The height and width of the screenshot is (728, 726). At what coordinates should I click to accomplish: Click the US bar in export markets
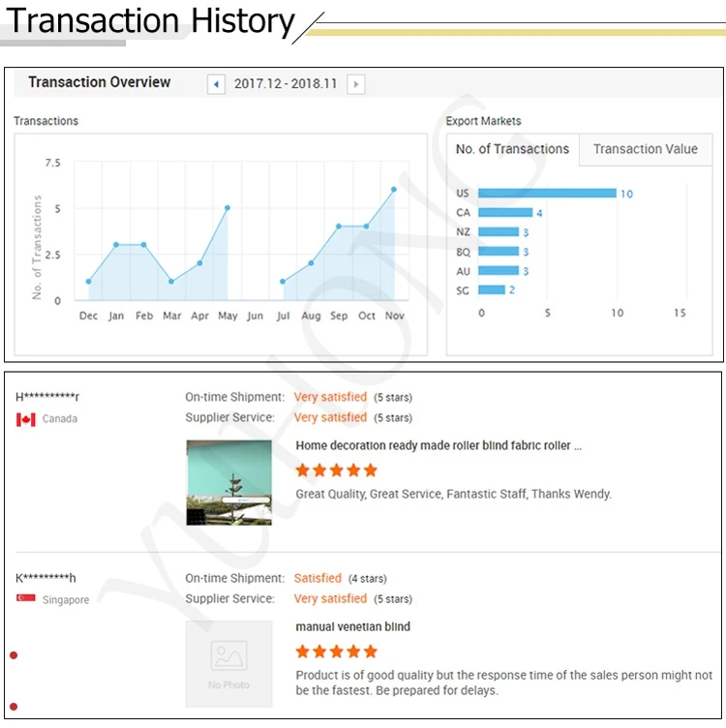547,194
